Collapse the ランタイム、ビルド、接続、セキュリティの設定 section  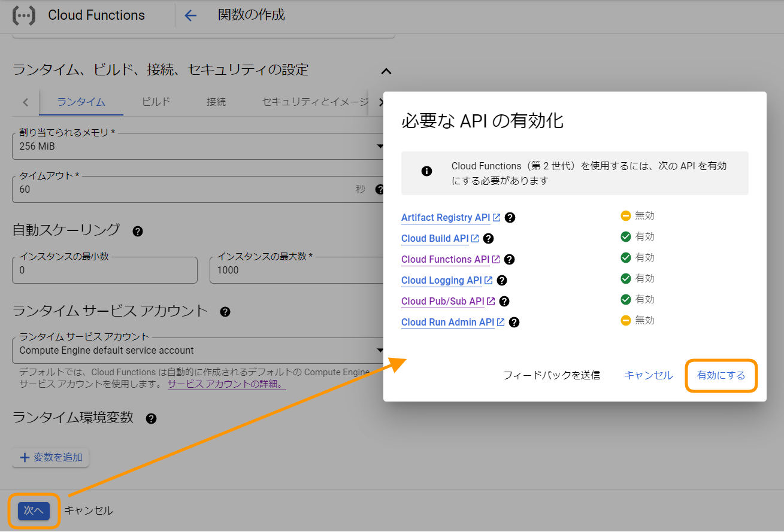coord(386,71)
